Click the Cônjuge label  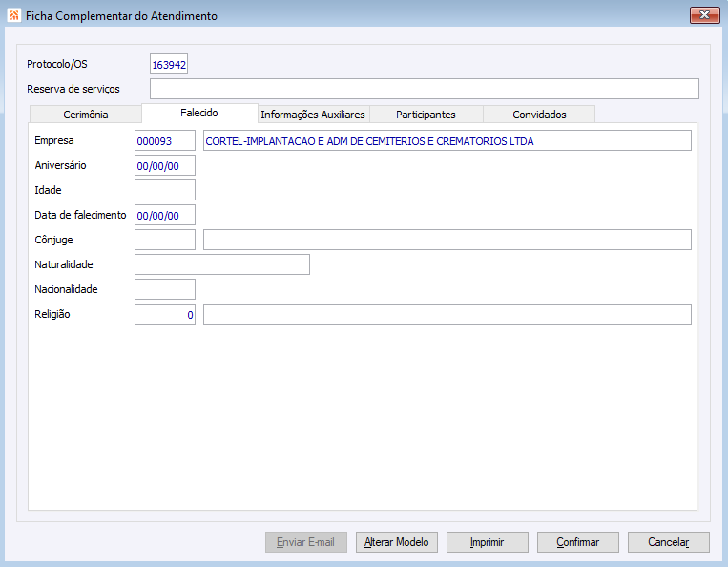pos(53,241)
